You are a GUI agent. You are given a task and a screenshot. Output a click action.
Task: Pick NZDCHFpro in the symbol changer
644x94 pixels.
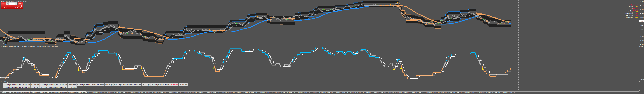(x=26, y=87)
